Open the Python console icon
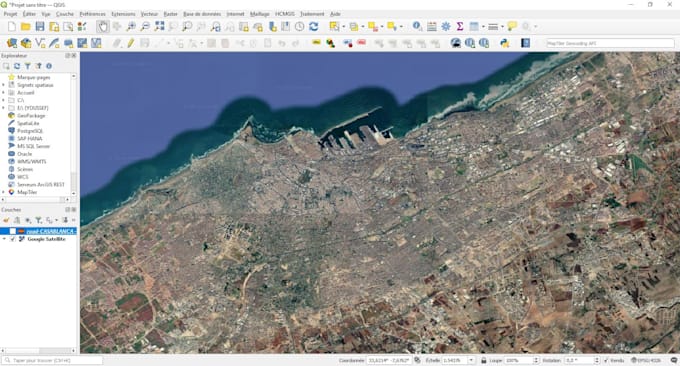 click(504, 43)
